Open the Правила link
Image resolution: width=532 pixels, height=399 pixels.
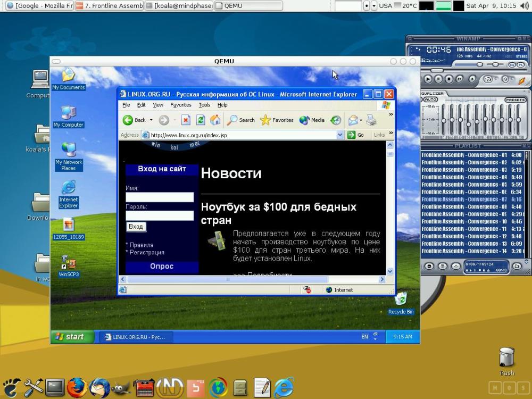141,245
